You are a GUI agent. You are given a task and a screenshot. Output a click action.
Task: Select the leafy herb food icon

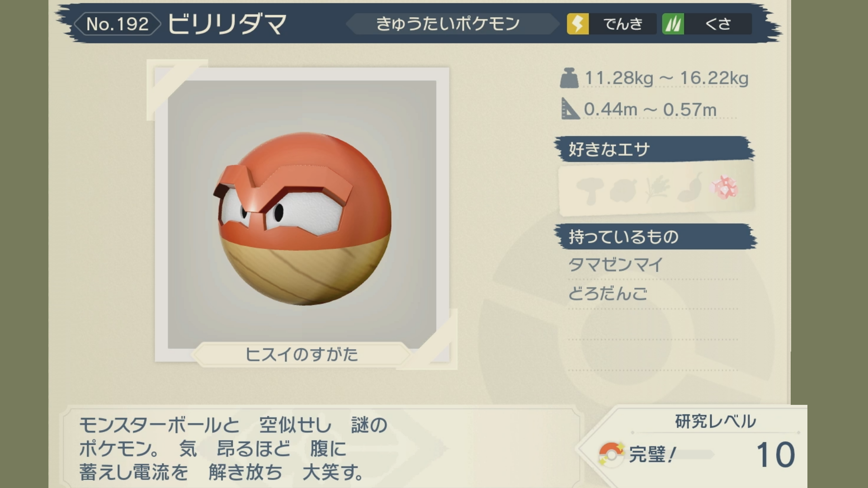click(657, 189)
